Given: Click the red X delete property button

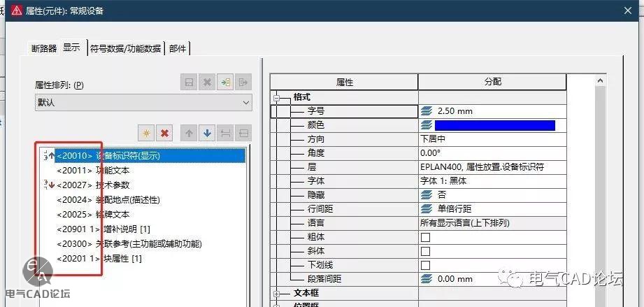Looking at the screenshot, I should click(x=165, y=133).
